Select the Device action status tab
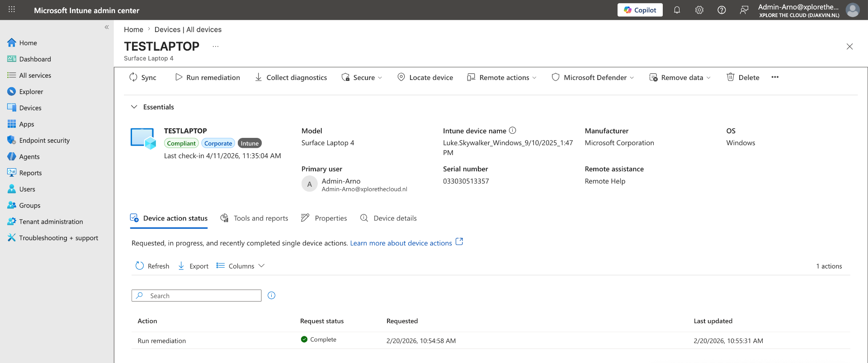Viewport: 868px width, 363px height. click(169, 218)
